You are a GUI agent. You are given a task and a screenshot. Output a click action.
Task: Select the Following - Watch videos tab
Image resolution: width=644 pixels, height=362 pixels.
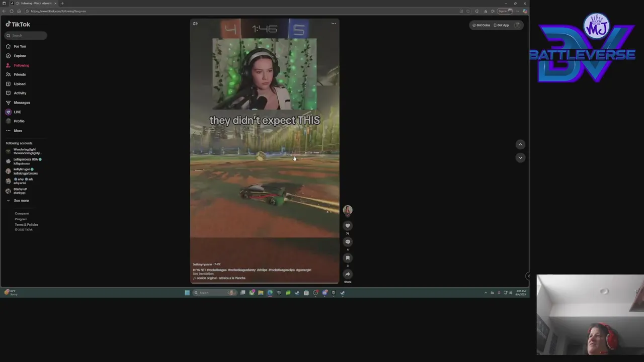33,3
